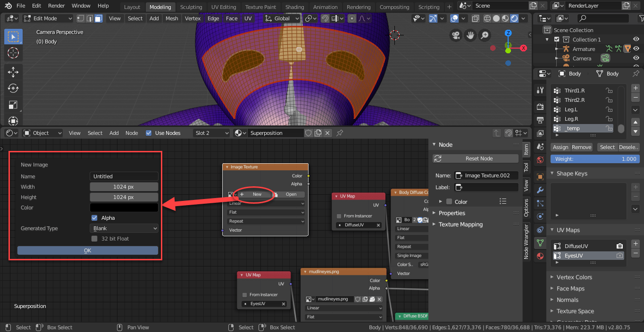644x332 pixels.
Task: Select the Rotate tool
Action: click(x=13, y=88)
